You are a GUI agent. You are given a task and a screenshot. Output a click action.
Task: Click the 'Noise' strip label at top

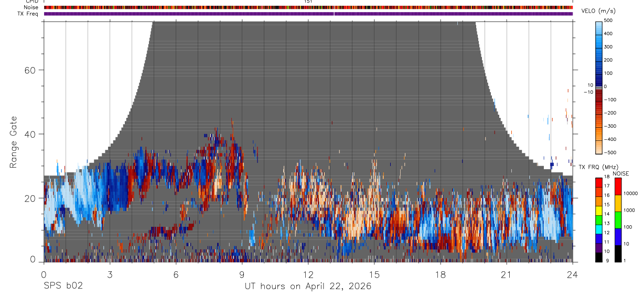(x=32, y=7)
